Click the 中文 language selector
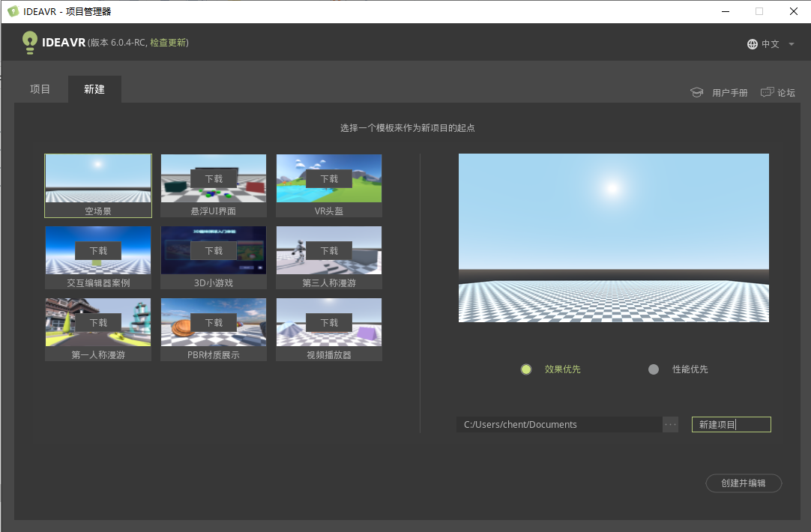 [771, 44]
